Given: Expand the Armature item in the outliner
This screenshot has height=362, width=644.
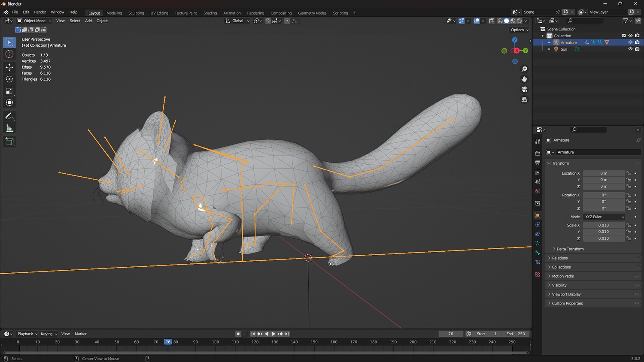Looking at the screenshot, I should pyautogui.click(x=549, y=42).
